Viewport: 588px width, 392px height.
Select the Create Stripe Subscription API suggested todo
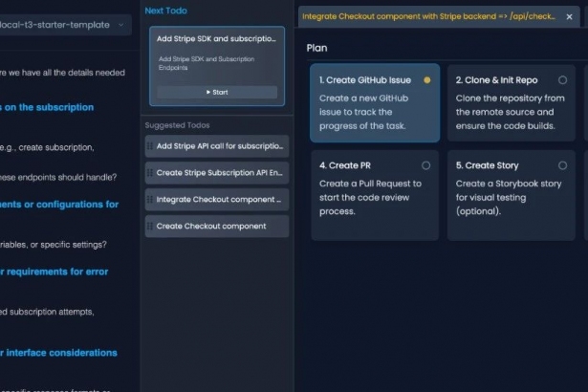[217, 173]
